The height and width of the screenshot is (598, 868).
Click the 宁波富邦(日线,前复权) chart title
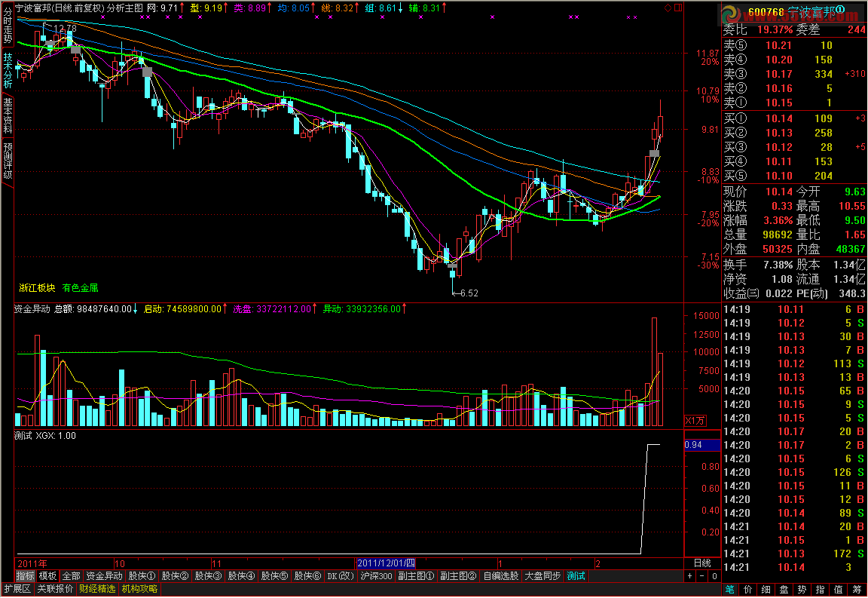point(60,8)
